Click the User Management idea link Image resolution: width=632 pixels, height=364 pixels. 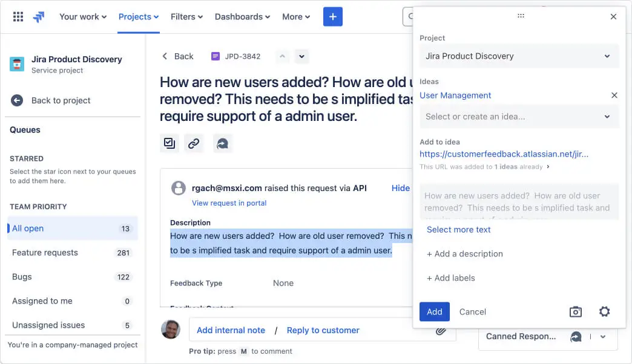tap(455, 96)
